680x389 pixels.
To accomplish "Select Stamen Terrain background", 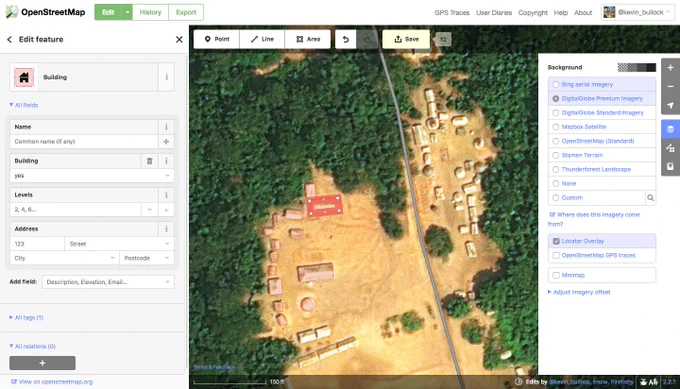I will [x=602, y=155].
